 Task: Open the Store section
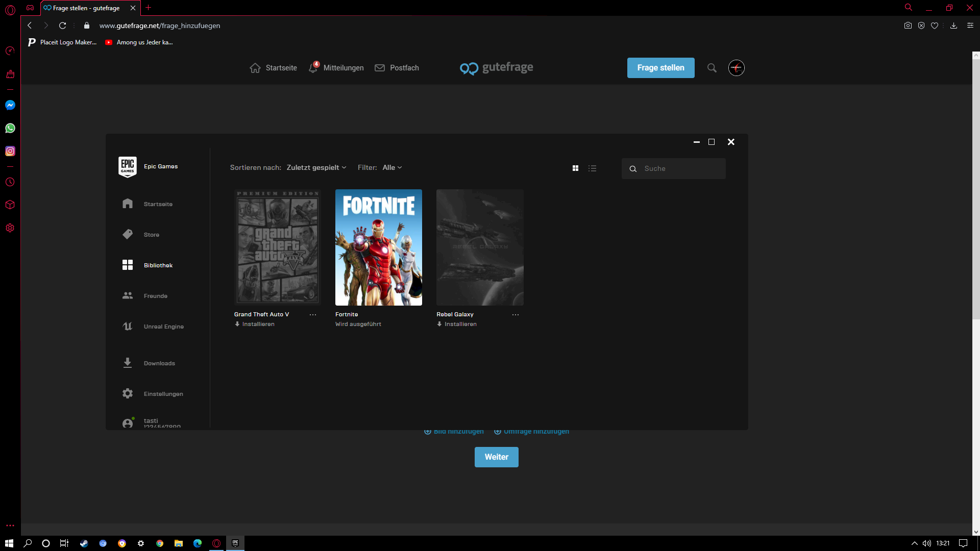[x=151, y=234]
